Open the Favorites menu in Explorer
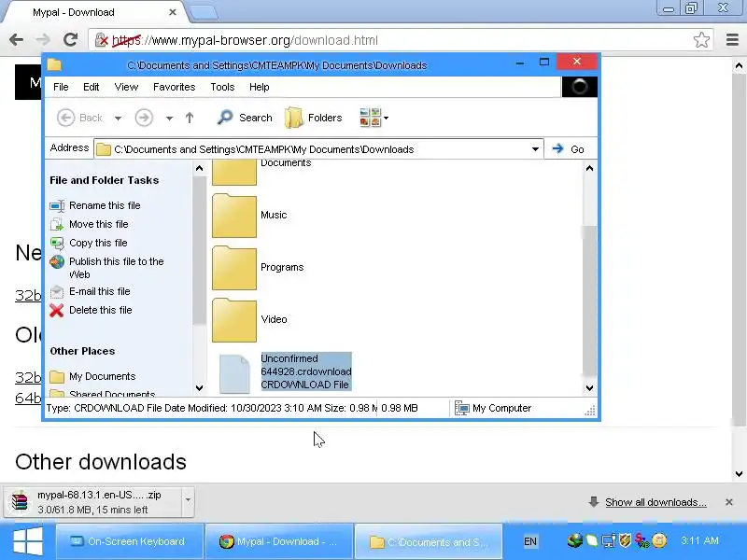 coord(175,87)
